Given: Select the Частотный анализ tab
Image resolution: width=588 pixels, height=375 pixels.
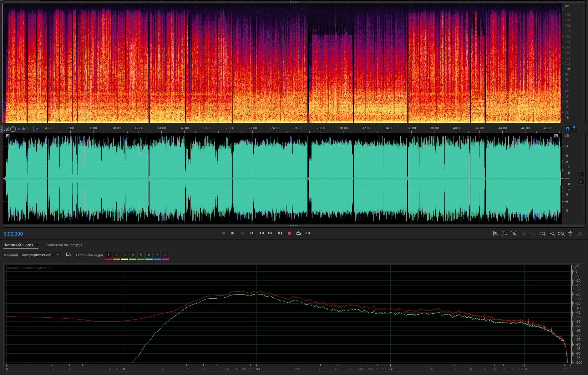Looking at the screenshot, I should (18, 245).
